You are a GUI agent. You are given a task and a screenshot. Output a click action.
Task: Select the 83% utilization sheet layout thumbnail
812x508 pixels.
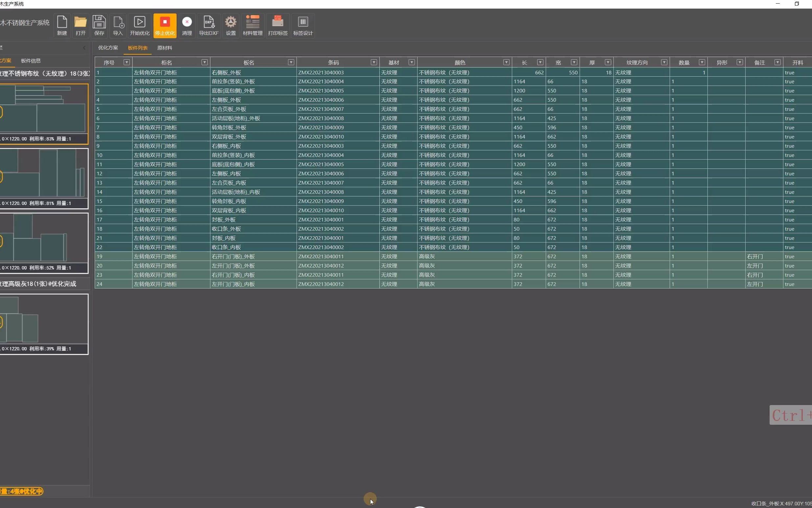(x=44, y=114)
